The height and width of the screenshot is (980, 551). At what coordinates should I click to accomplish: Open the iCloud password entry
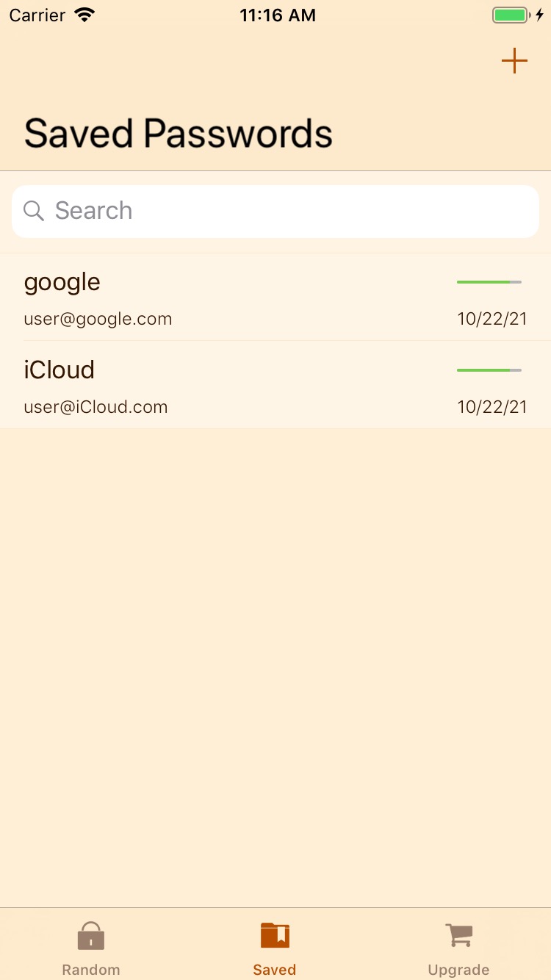pos(275,385)
